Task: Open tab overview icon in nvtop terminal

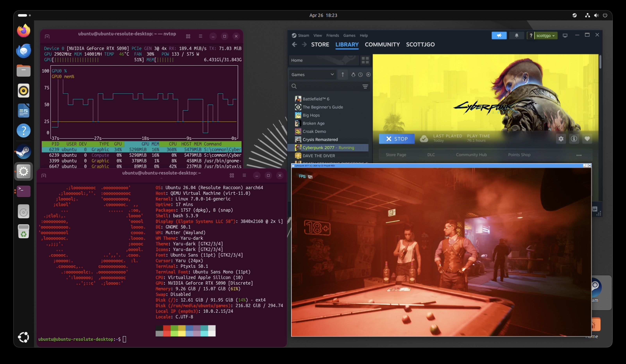Action: coord(188,37)
